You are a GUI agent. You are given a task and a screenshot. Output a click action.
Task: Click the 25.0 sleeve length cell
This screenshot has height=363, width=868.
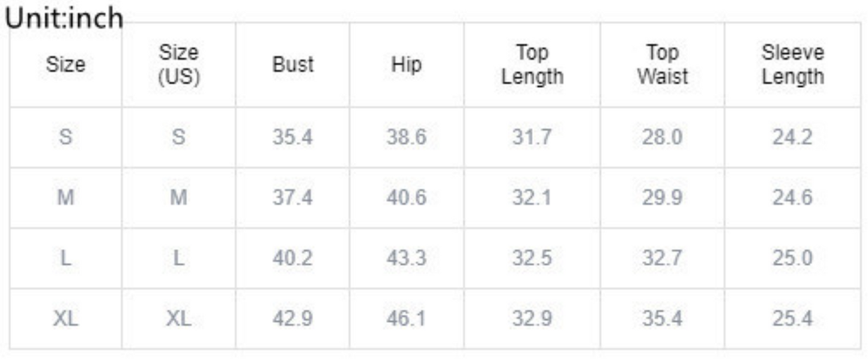pos(792,258)
